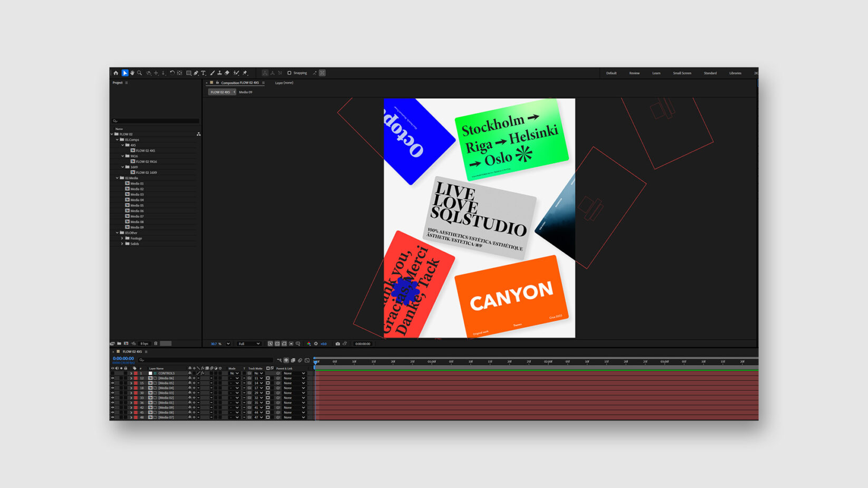Click the shy layers icon in timeline
Screen dimensions: 868x488
click(286, 360)
